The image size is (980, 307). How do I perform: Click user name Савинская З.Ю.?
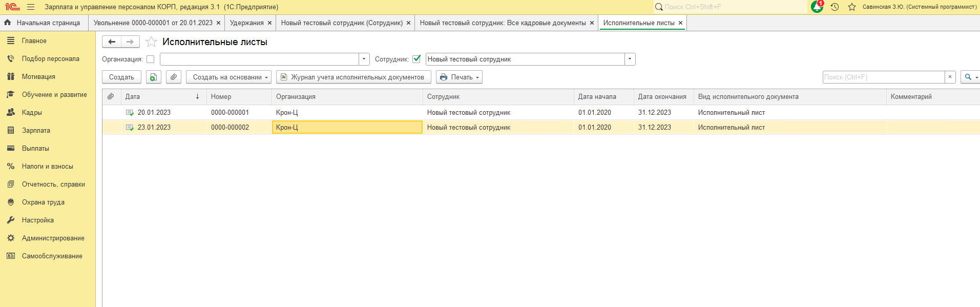[x=920, y=7]
